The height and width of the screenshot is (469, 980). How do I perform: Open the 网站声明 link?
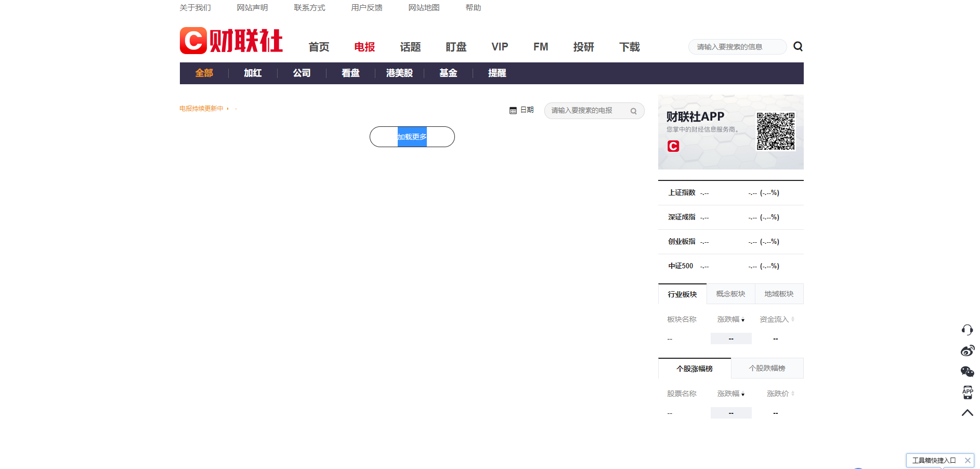(252, 8)
